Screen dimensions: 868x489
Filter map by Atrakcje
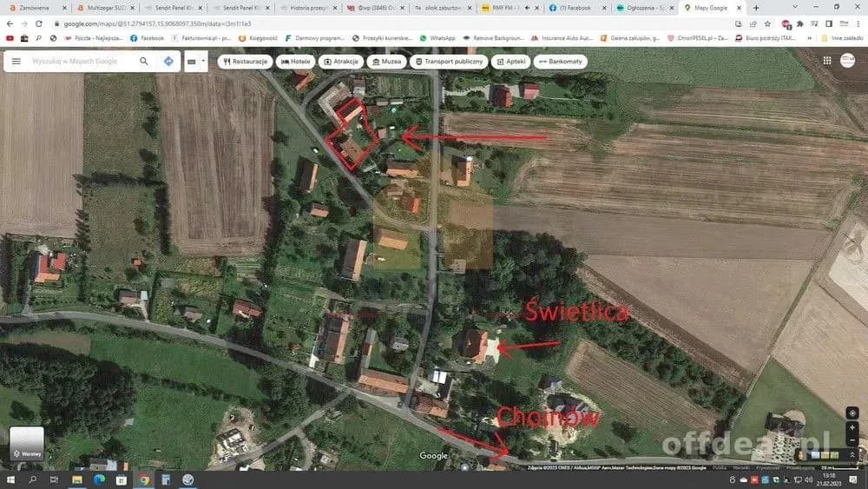(x=341, y=62)
